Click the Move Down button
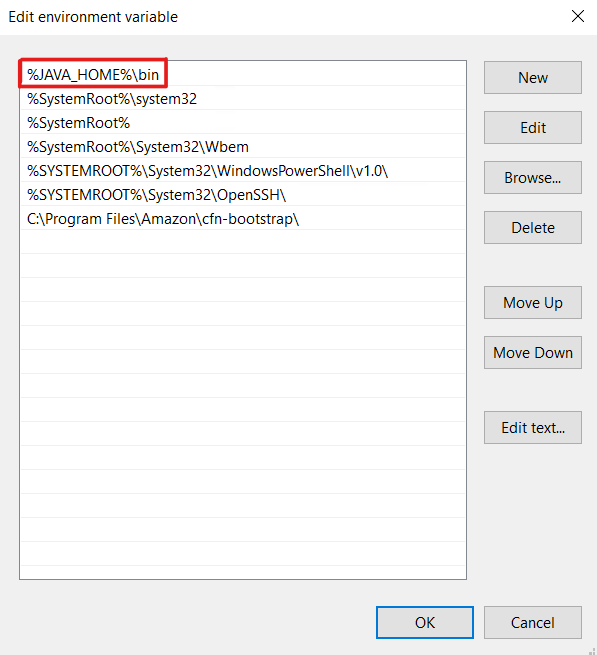Image resolution: width=597 pixels, height=655 pixels. pyautogui.click(x=533, y=353)
